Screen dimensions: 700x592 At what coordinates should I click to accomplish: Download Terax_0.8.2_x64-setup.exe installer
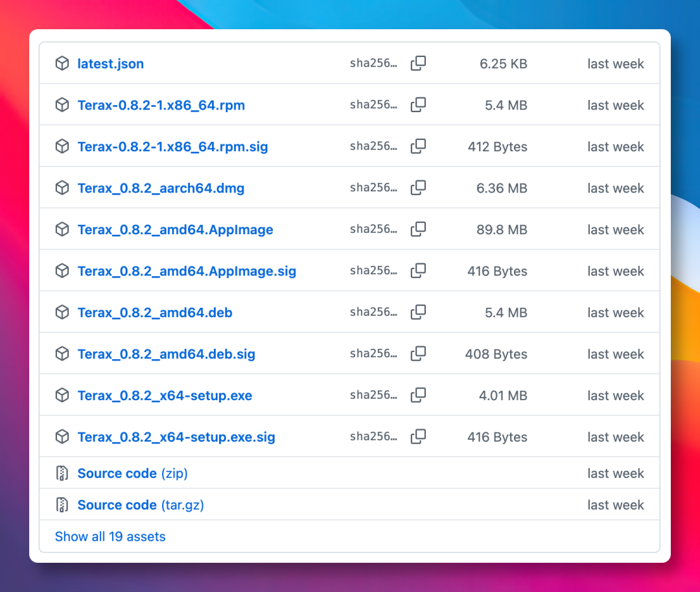pos(165,396)
